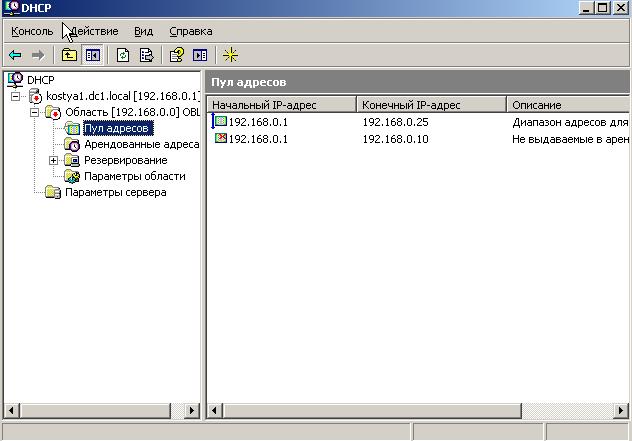Open the Действие menu

94,31
